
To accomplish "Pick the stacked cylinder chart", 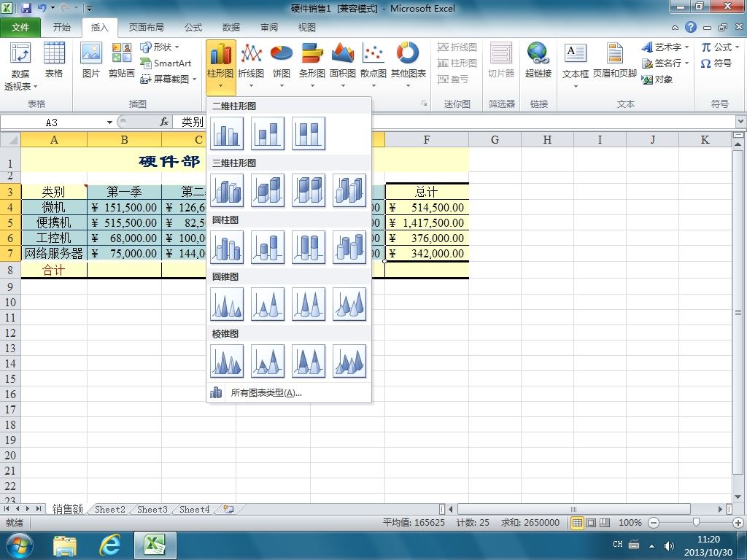I will 268,247.
